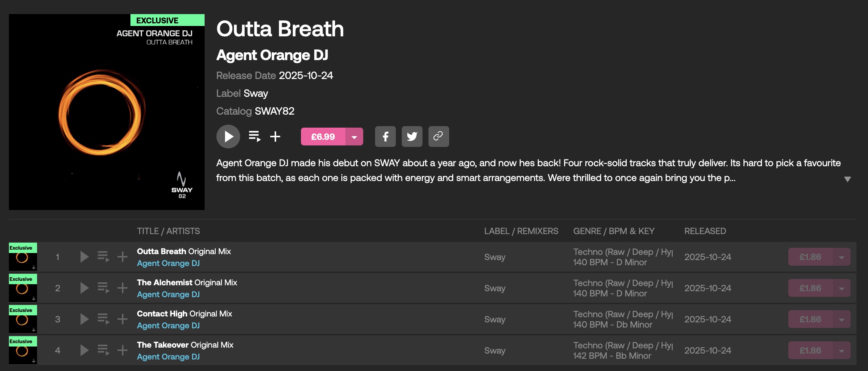The image size is (868, 371).
Task: Add The Takeover to a playlist
Action: click(122, 350)
